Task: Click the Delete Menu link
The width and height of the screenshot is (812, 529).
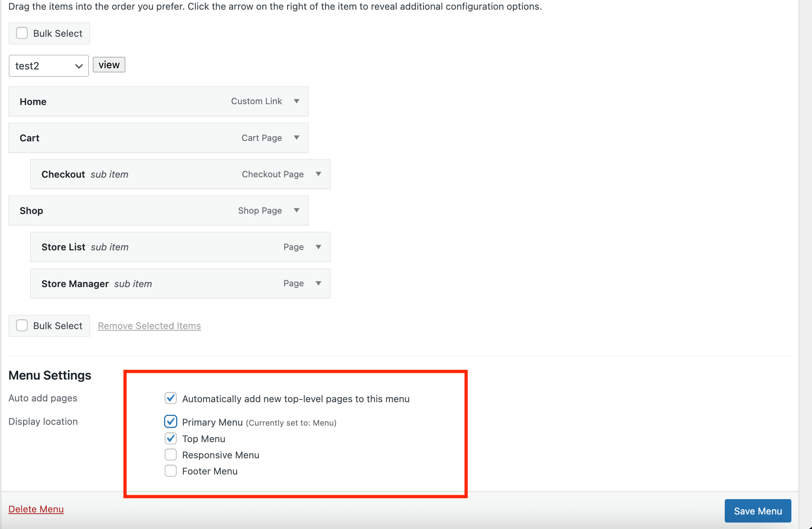Action: tap(36, 509)
